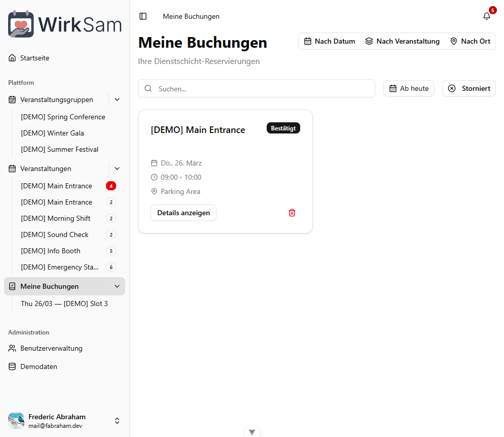Open [DEMO] Summer Festival group
Image resolution: width=504 pixels, height=437 pixels.
(59, 149)
